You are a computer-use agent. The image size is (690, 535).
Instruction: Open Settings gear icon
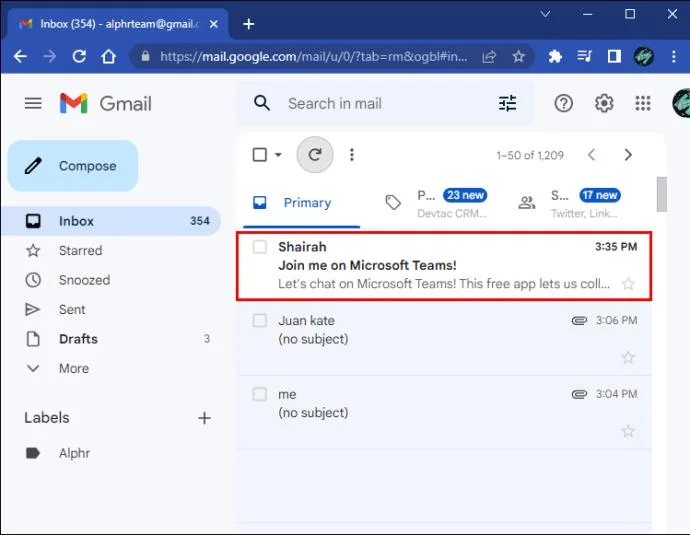604,103
